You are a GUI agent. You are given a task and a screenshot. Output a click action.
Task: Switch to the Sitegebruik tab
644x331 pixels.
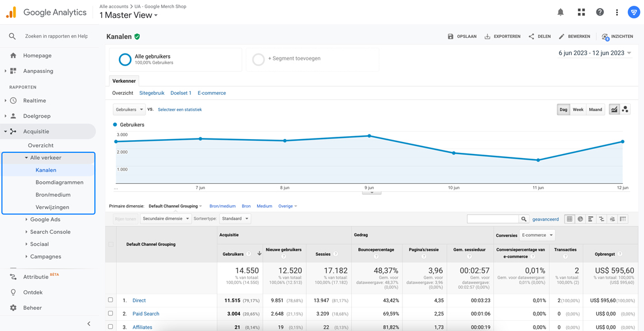[152, 93]
